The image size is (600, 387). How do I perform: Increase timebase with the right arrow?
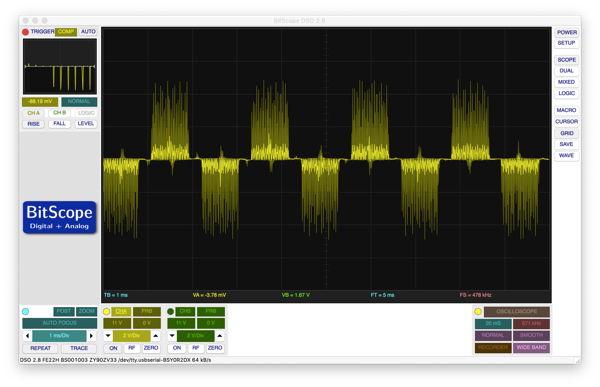point(91,336)
